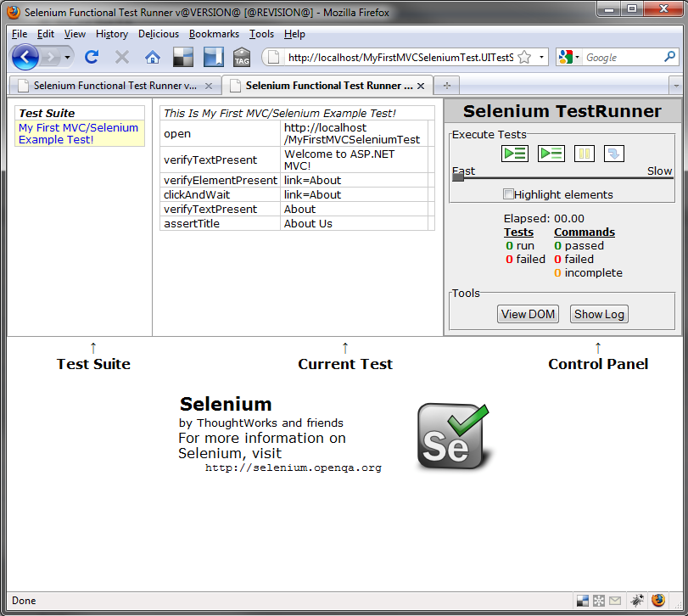Click the 'About Us' value cell
This screenshot has height=616, width=688.
[354, 223]
